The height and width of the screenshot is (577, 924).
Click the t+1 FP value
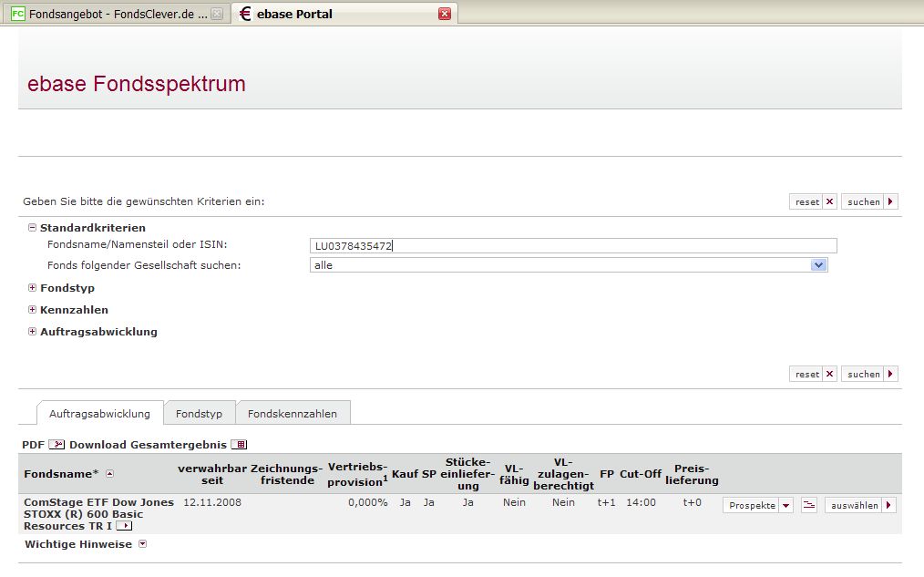pyautogui.click(x=606, y=502)
